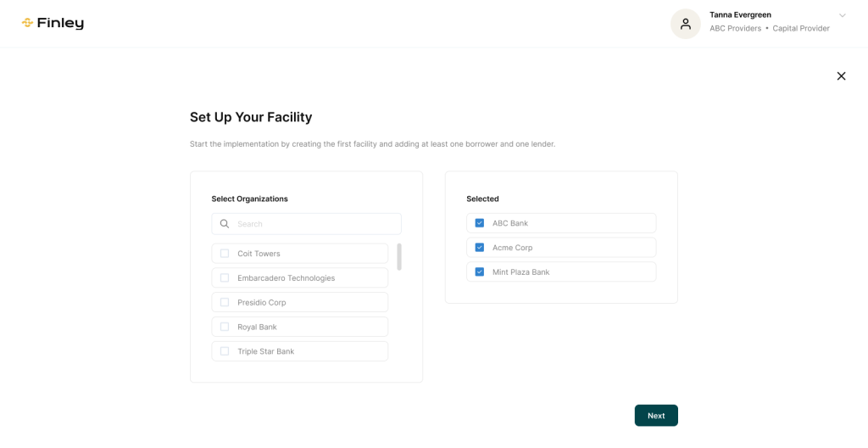Click the Tanna Evergreen user name

[x=740, y=14]
